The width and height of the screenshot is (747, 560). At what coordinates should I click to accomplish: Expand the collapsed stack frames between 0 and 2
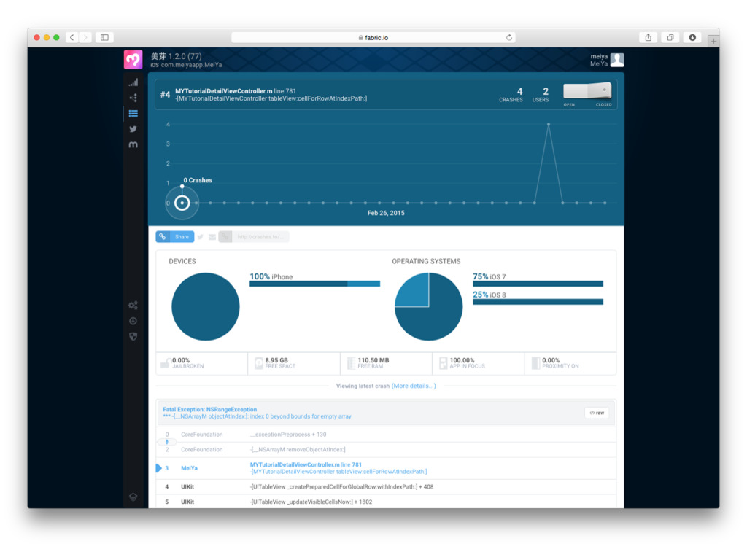click(x=167, y=442)
